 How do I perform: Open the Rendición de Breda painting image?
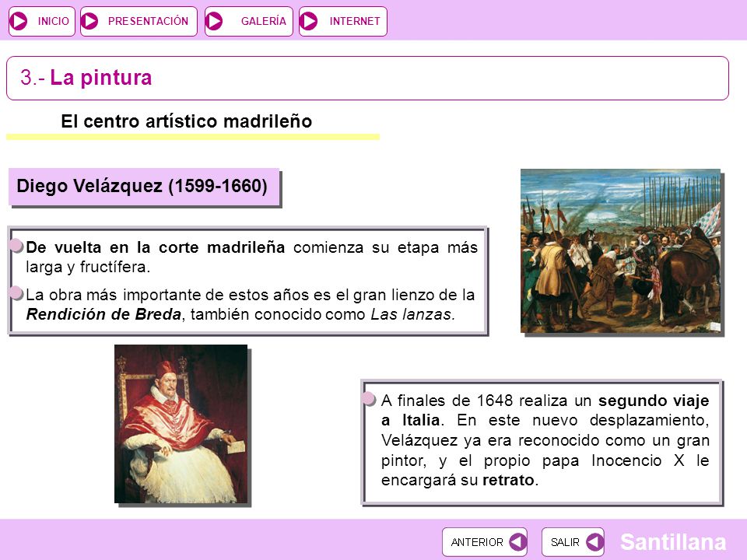coord(620,251)
